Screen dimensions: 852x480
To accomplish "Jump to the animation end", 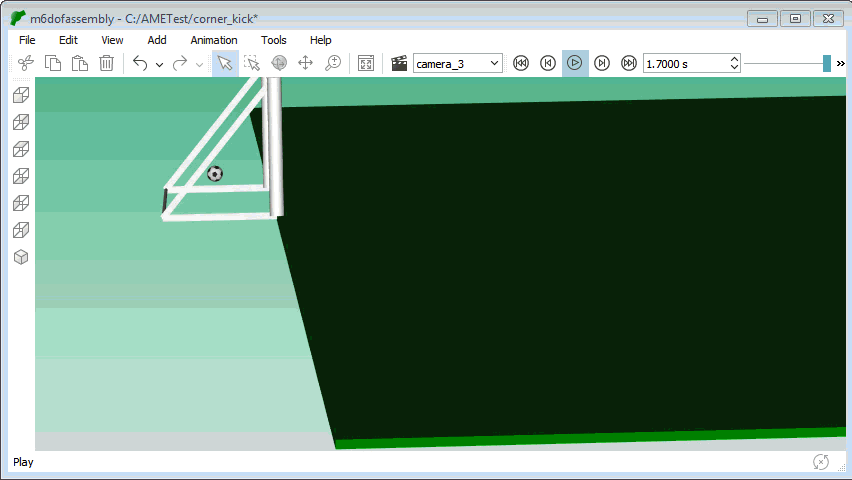I will (629, 63).
